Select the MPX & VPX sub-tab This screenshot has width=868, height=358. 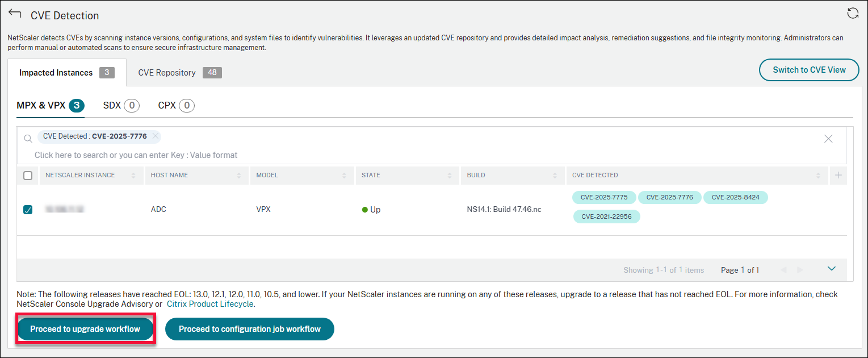51,106
